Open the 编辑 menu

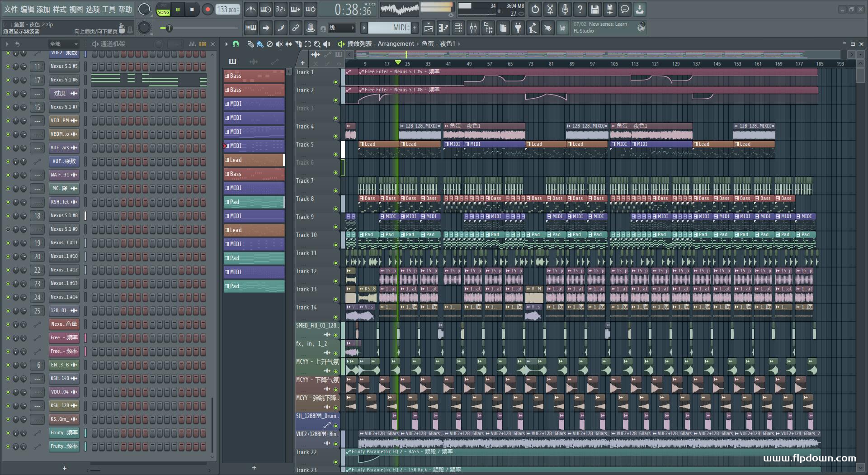click(x=27, y=9)
